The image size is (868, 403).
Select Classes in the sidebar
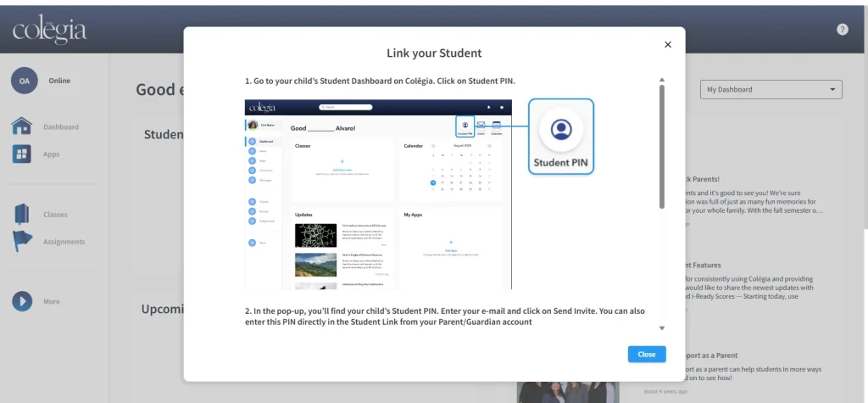point(55,215)
